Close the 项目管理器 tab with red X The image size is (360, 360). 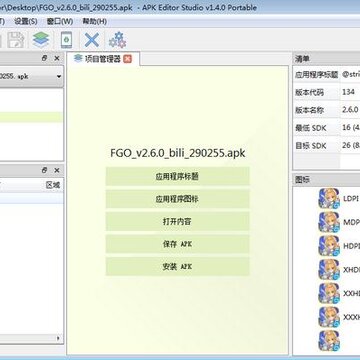tap(127, 59)
